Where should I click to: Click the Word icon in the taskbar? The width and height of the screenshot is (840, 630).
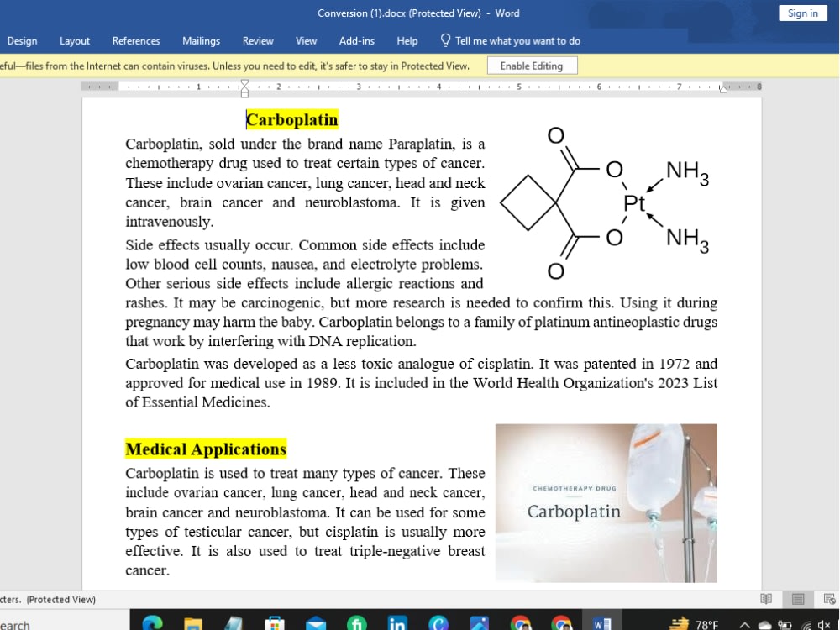tap(601, 623)
